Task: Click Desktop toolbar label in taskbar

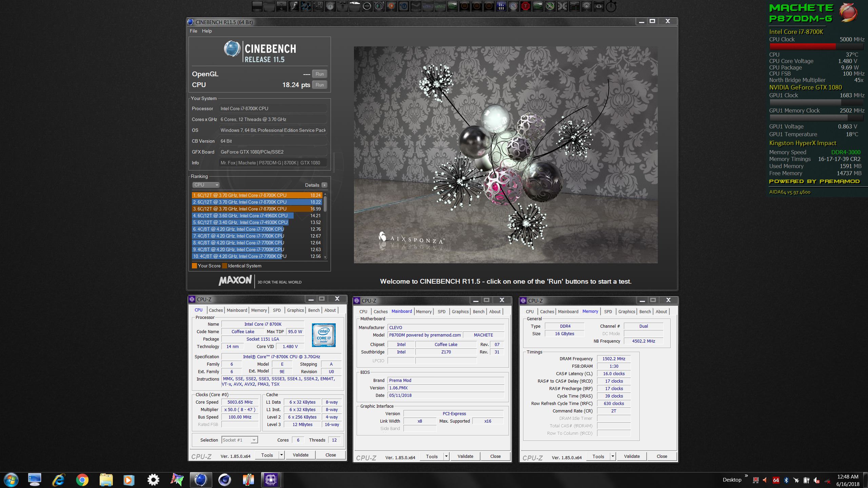Action: (732, 480)
